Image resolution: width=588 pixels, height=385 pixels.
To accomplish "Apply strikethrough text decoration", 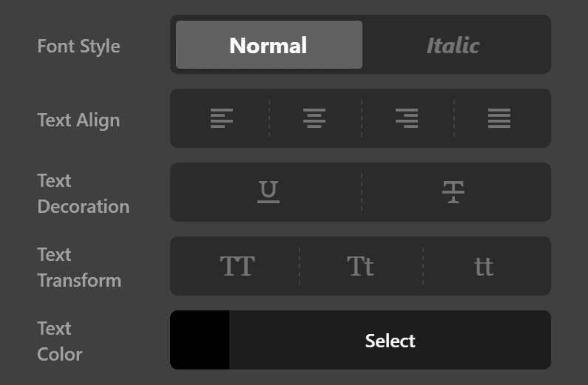I will (453, 192).
